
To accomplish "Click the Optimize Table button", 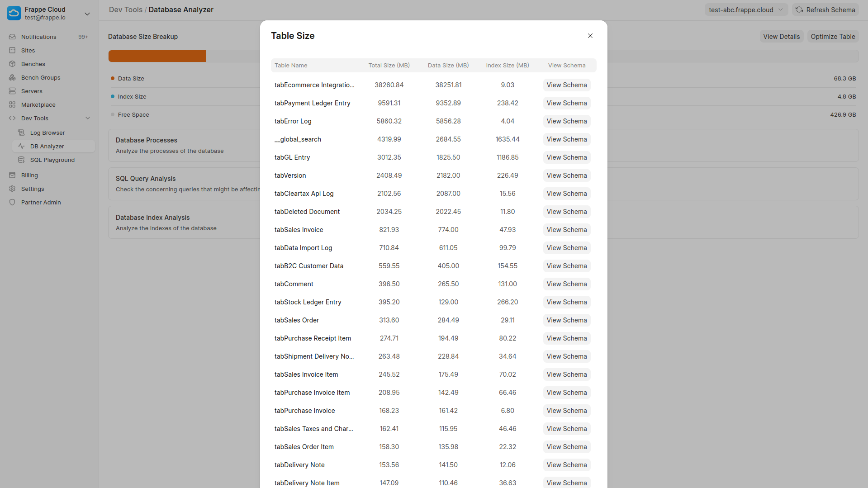I will [832, 37].
